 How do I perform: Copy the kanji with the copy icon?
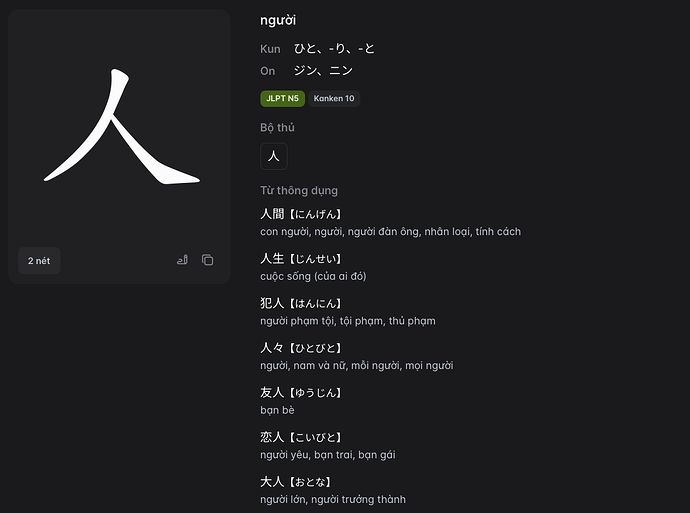207,260
